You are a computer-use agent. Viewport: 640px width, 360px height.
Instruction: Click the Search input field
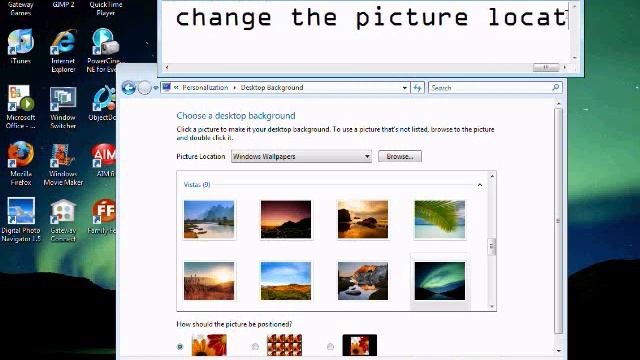[490, 88]
